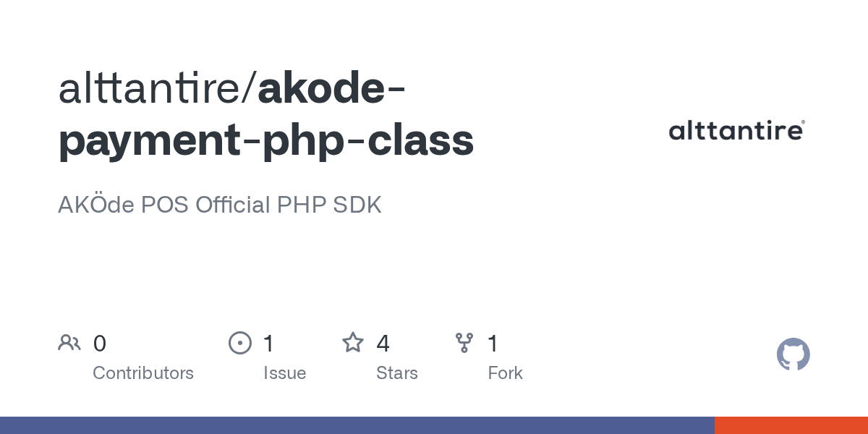Click the Issue circle-dot icon
The width and height of the screenshot is (868, 434).
click(x=239, y=343)
